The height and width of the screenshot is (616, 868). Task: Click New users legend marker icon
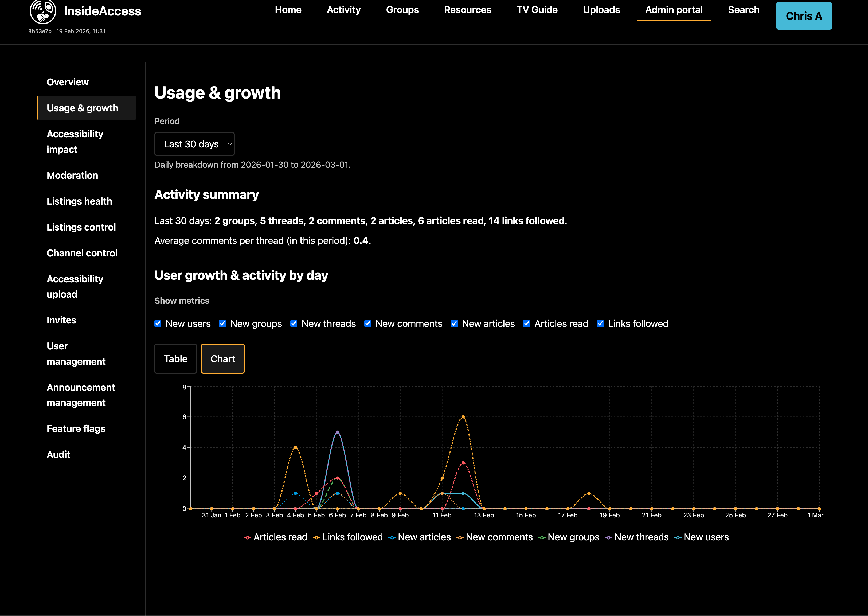click(678, 538)
